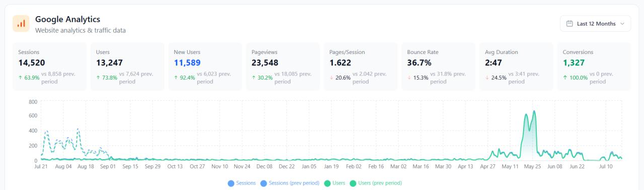Click the 63.9% sessions change percentage
Screen dimensions: 644x190
(31, 78)
